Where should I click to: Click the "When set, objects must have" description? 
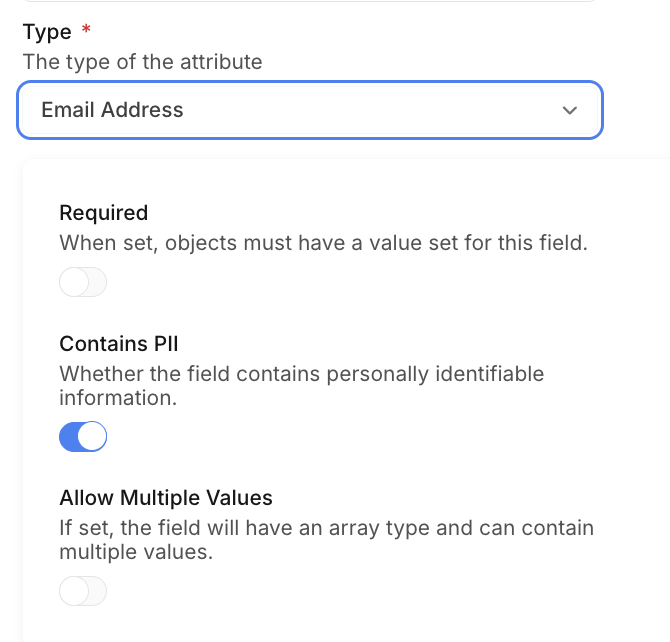click(x=323, y=242)
